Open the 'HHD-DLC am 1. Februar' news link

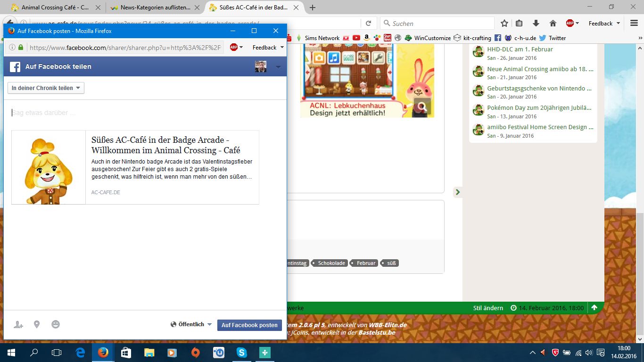520,49
